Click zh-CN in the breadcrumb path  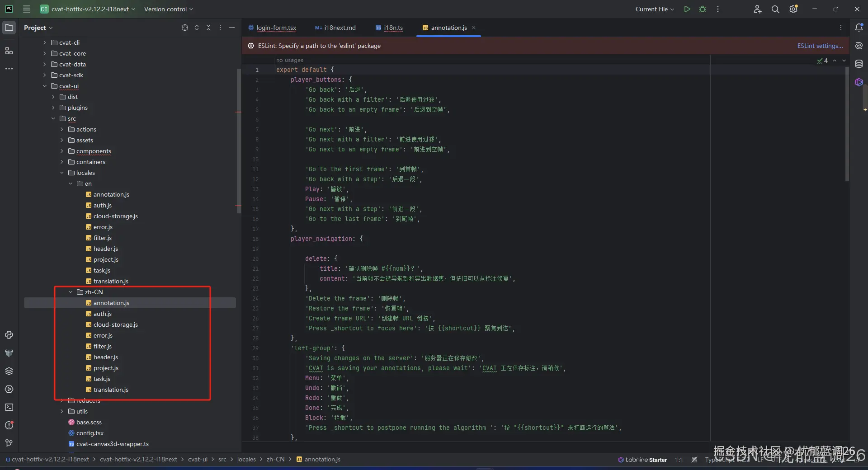(275, 459)
